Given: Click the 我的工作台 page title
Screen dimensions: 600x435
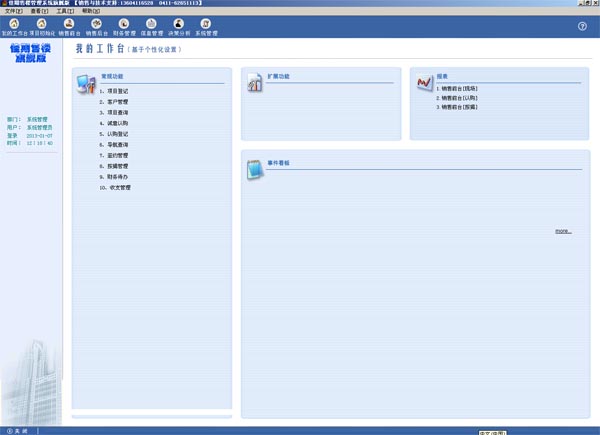Looking at the screenshot, I should (100, 48).
